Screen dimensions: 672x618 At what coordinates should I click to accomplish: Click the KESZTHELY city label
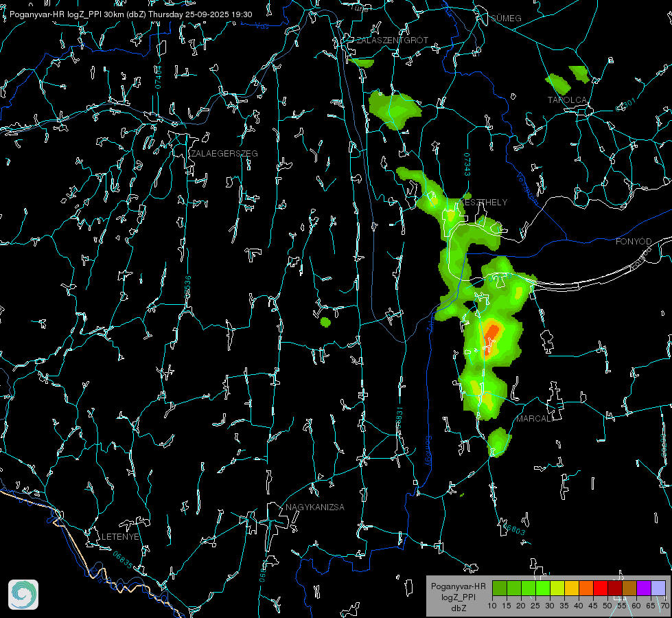click(483, 202)
